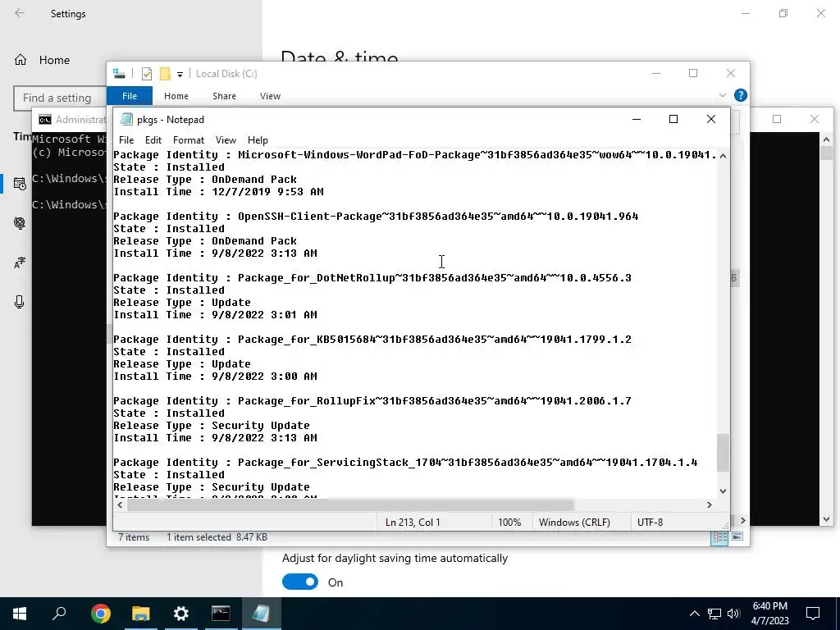Open the Notepad View menu
The width and height of the screenshot is (840, 630).
(226, 139)
